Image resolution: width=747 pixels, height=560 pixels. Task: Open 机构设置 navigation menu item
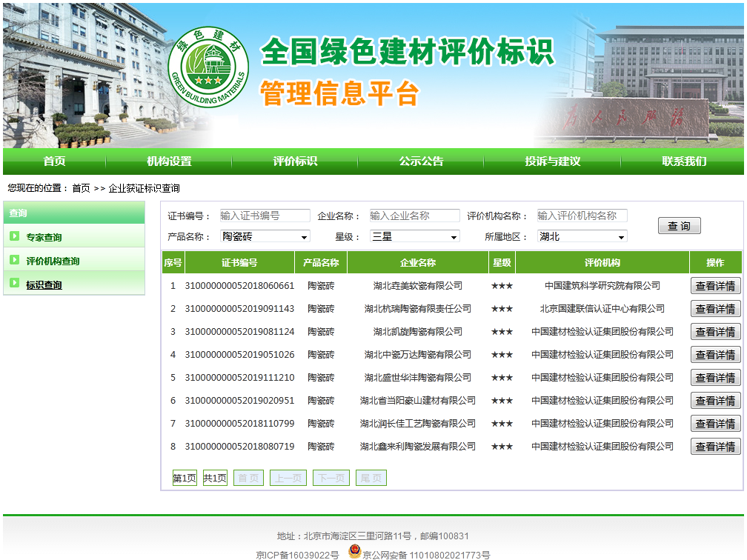[x=169, y=161]
